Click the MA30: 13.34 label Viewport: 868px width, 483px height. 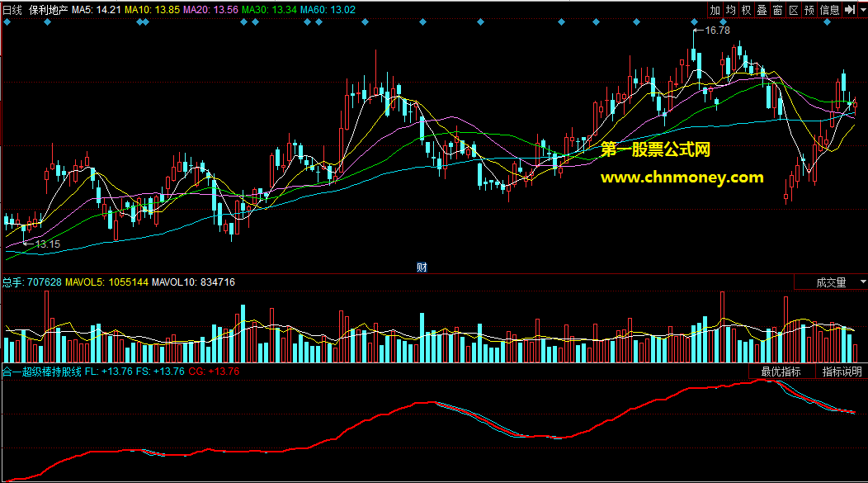pos(269,10)
